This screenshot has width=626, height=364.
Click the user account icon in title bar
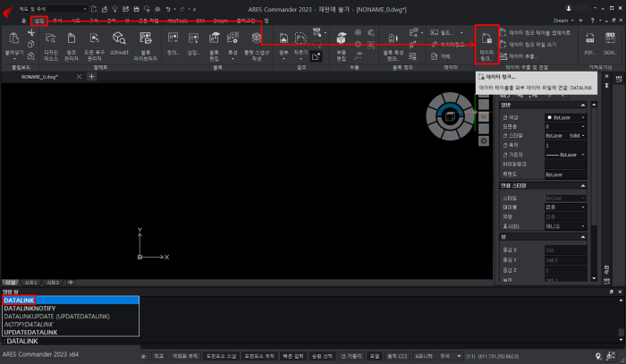(x=569, y=8)
